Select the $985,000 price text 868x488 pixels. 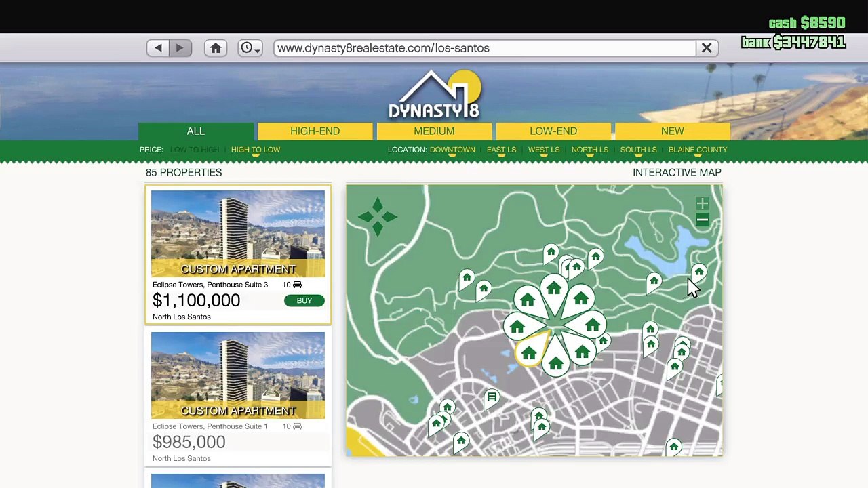(189, 442)
